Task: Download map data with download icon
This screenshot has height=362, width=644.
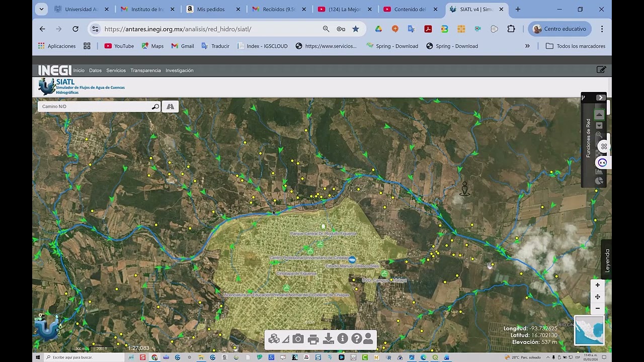Action: (x=328, y=339)
